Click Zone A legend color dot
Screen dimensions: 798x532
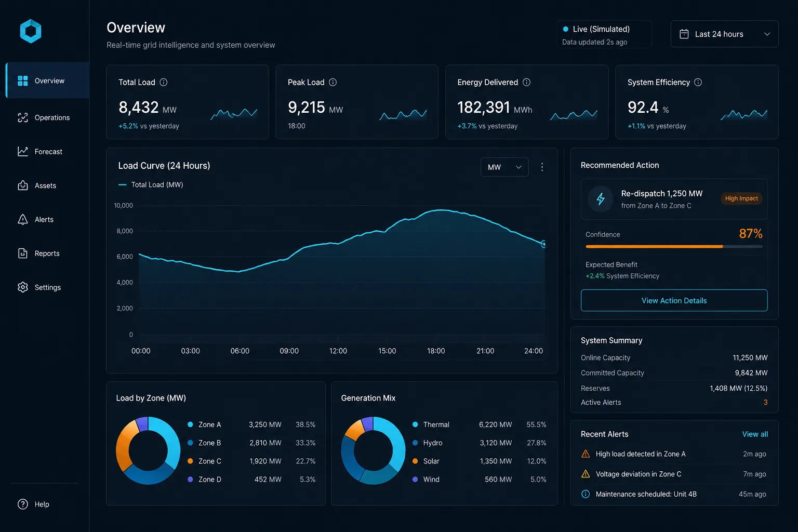pyautogui.click(x=190, y=424)
